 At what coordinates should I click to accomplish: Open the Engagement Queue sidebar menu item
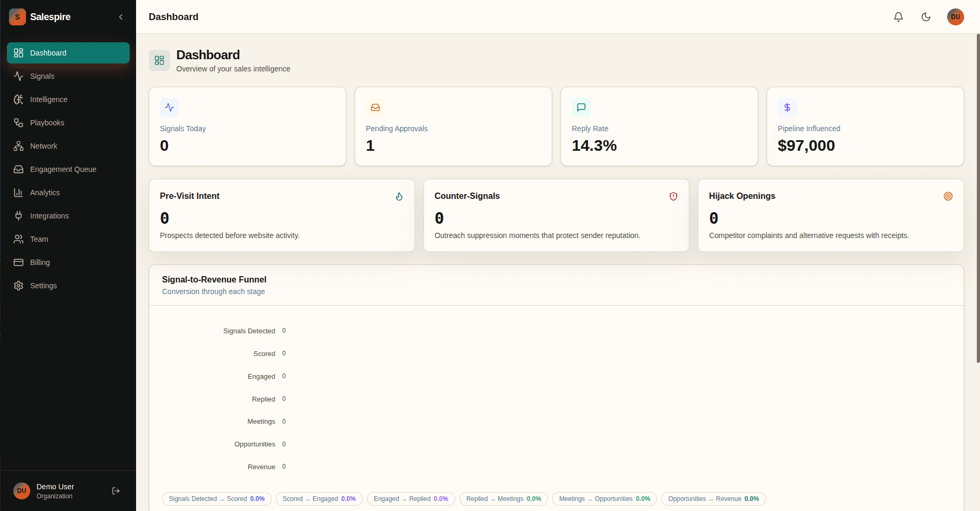pos(68,169)
